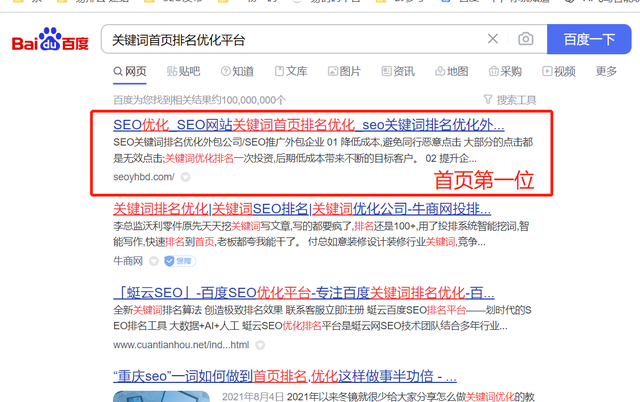Expand the dropdown arrow beside seoyhbd.com/
The width and height of the screenshot is (640, 402).
pos(185,177)
